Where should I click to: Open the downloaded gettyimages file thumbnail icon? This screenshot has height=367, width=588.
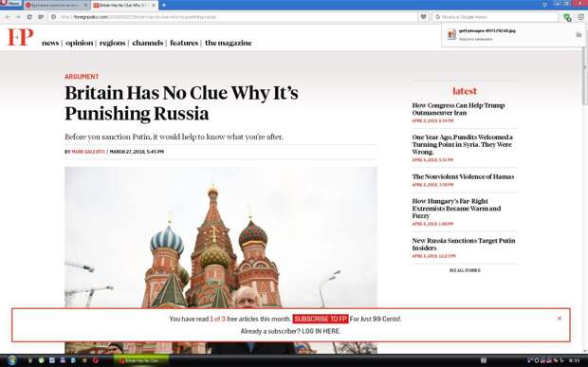click(x=451, y=34)
